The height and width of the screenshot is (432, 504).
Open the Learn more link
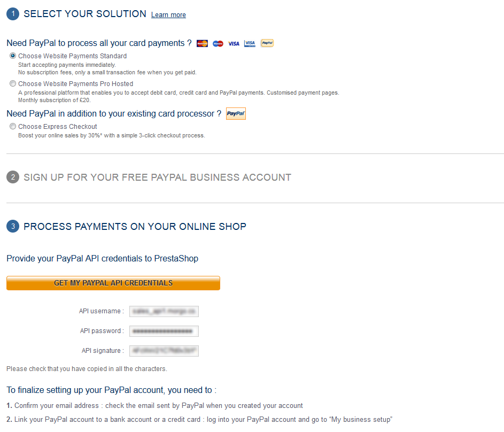[168, 15]
